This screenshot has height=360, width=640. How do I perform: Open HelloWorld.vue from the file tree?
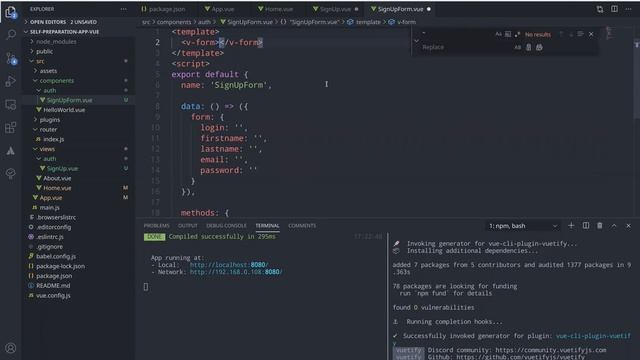pos(64,110)
